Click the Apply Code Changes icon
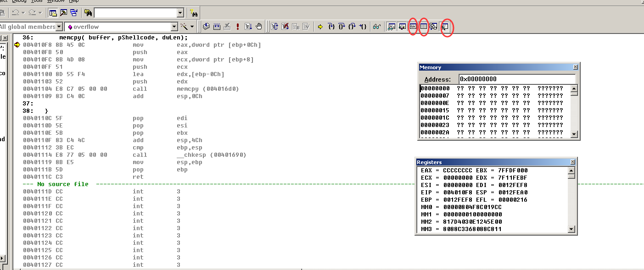Screen dimensions: 644x270 tap(306, 27)
